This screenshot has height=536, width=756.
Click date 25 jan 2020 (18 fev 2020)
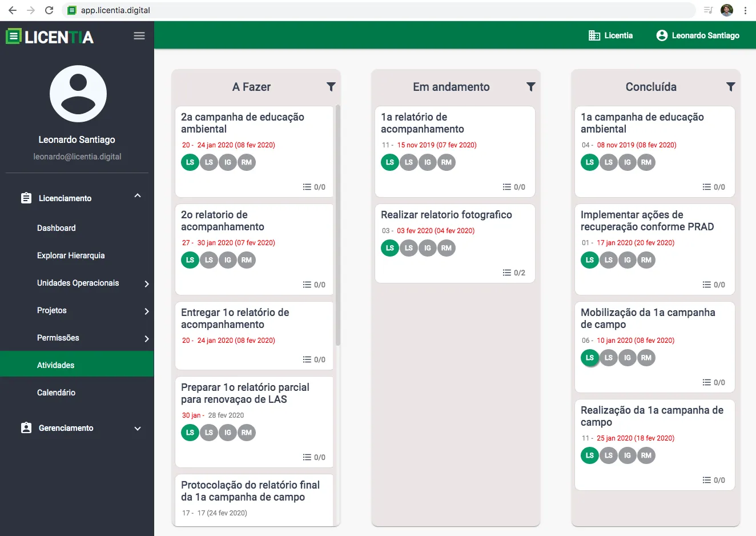636,438
